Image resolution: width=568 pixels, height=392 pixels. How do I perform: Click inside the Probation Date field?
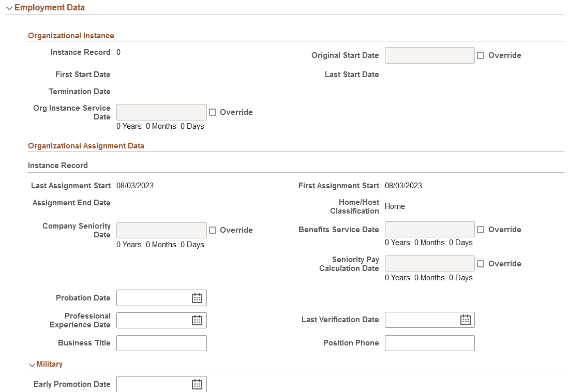click(155, 297)
